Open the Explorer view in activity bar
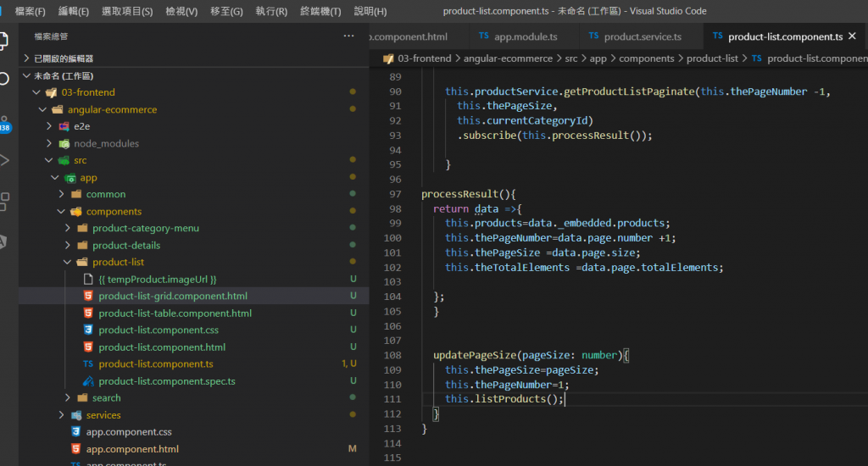The width and height of the screenshot is (868, 466). [x=4, y=40]
